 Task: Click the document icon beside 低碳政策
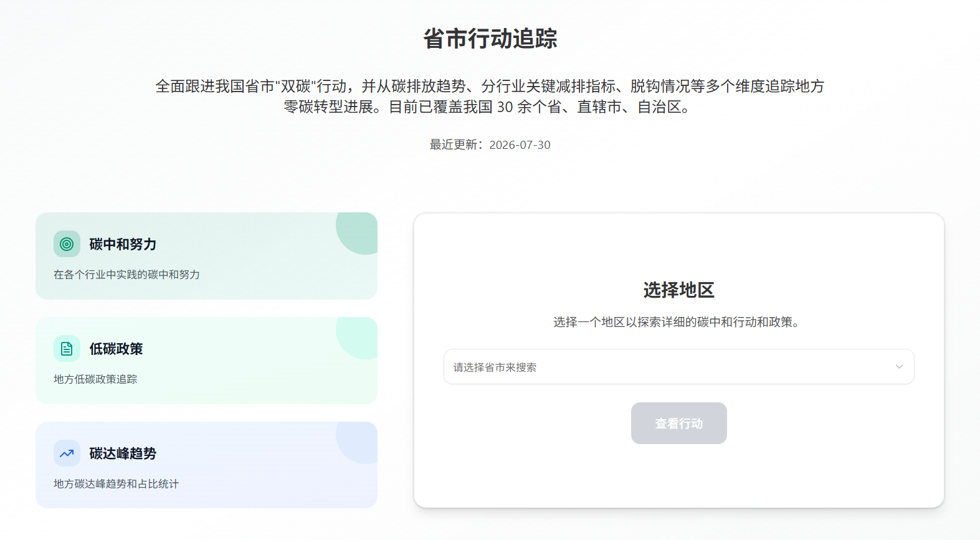pyautogui.click(x=67, y=349)
